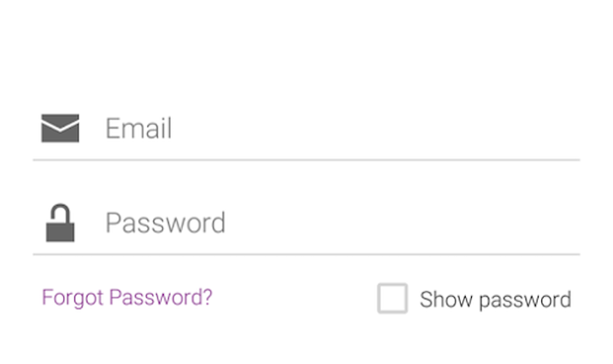This screenshot has width=613, height=364.
Task: Click the envelope icon beside Email
Action: [60, 128]
